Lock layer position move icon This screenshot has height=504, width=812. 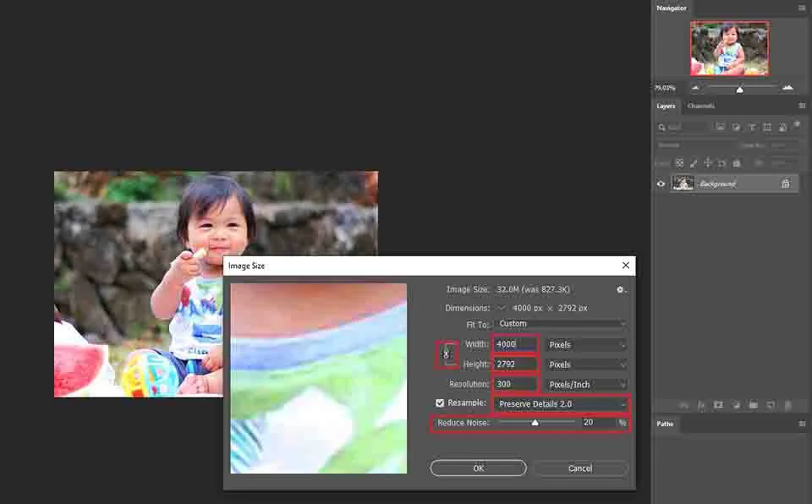(708, 163)
